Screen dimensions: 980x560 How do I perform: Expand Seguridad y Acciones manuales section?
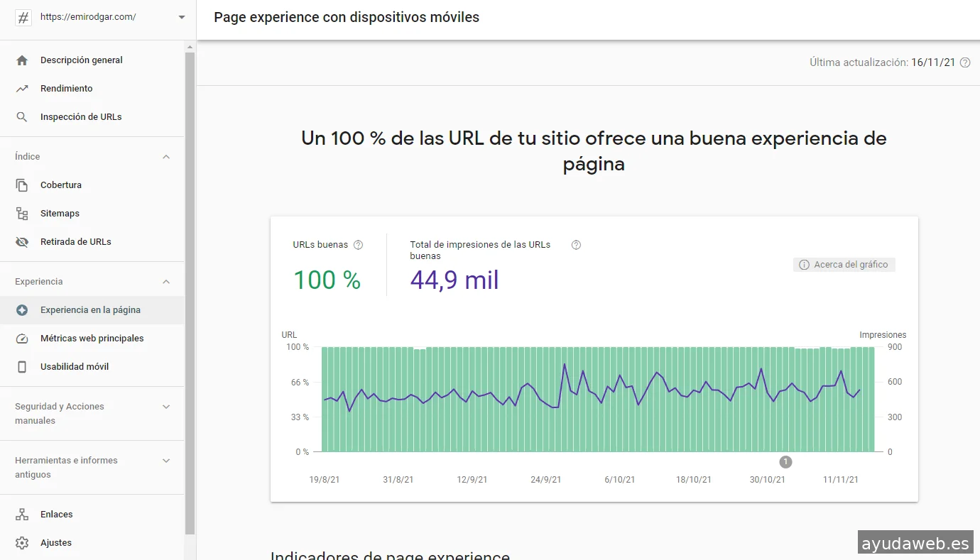coord(166,407)
